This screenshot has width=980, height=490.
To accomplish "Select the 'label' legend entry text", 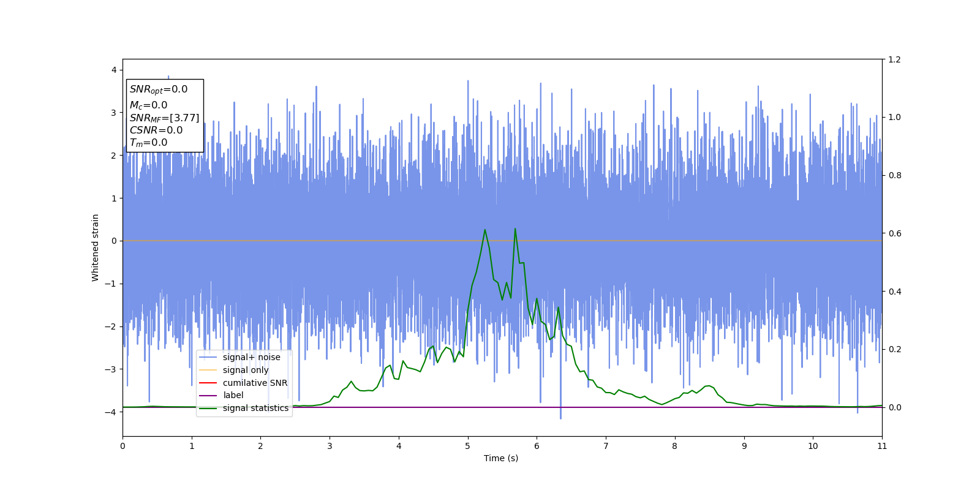I will pos(233,395).
